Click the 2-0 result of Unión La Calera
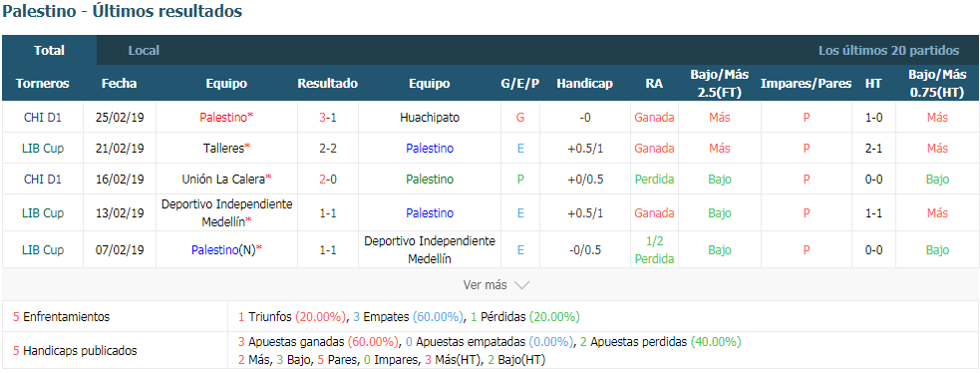 pyautogui.click(x=328, y=179)
